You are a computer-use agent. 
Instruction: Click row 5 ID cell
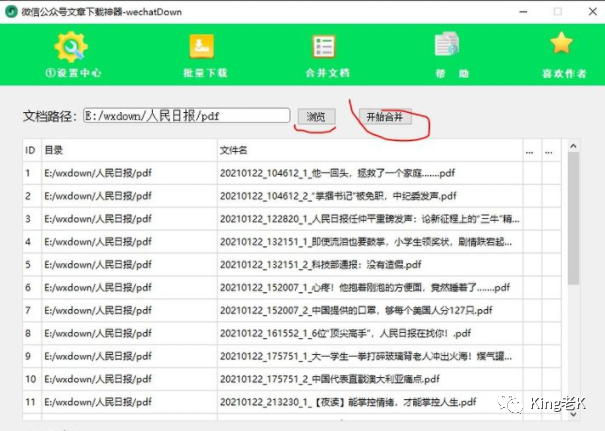32,265
